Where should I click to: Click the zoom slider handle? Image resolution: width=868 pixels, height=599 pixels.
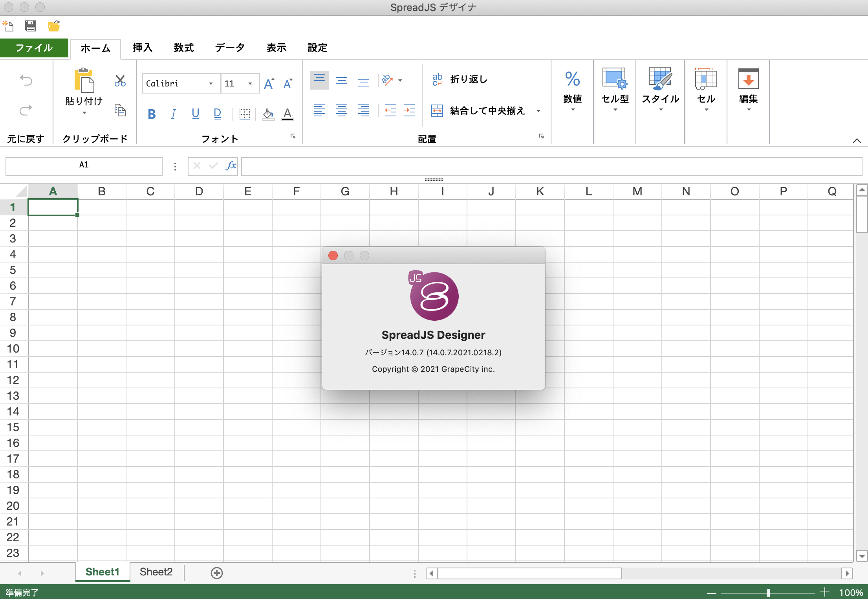point(768,592)
